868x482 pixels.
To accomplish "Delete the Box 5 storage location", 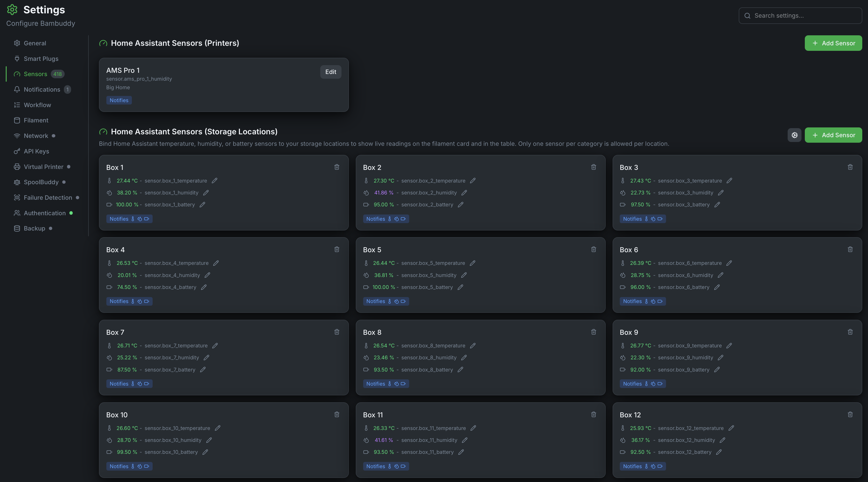I will coord(593,249).
